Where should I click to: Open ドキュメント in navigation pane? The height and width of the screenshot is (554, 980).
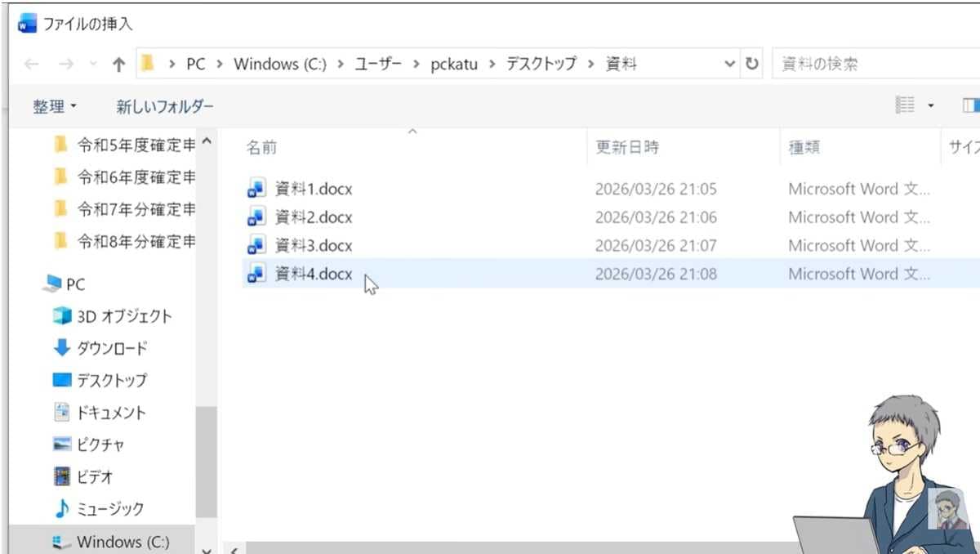coord(100,413)
